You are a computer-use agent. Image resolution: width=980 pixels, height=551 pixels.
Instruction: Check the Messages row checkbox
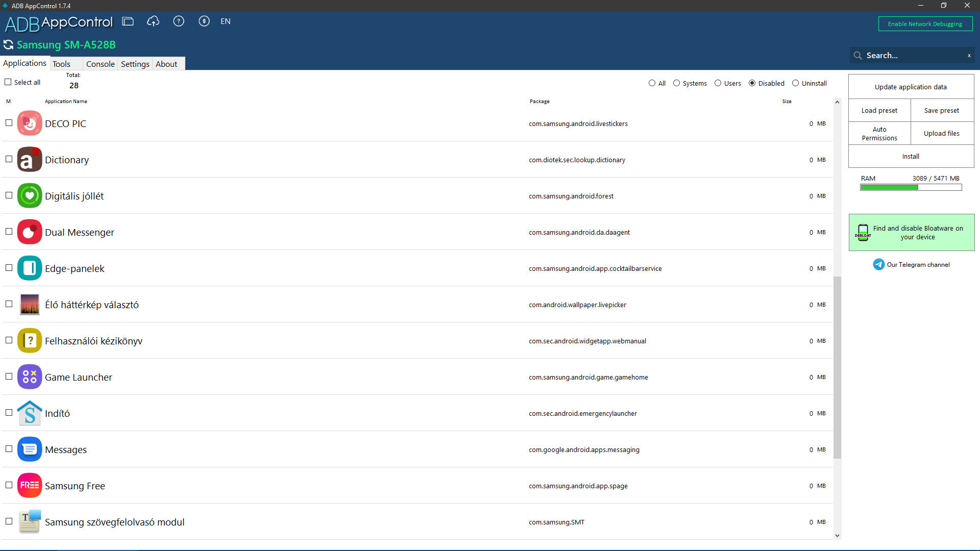coord(9,449)
